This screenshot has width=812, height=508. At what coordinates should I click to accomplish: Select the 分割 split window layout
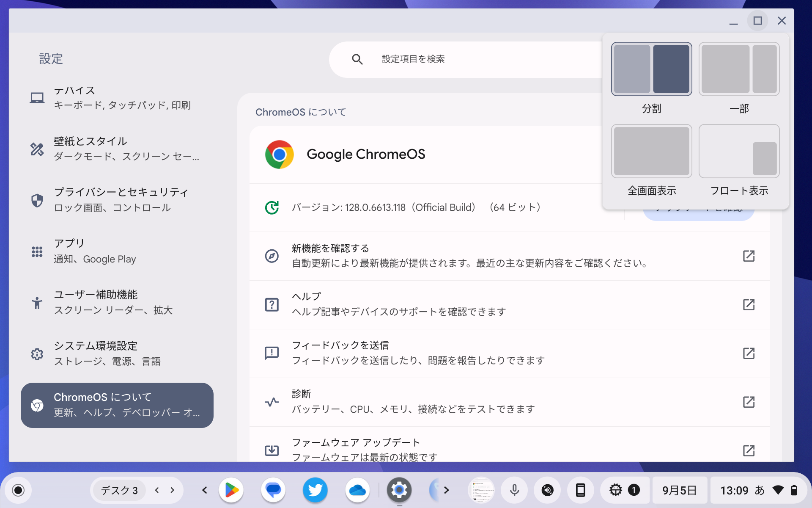[651, 69]
